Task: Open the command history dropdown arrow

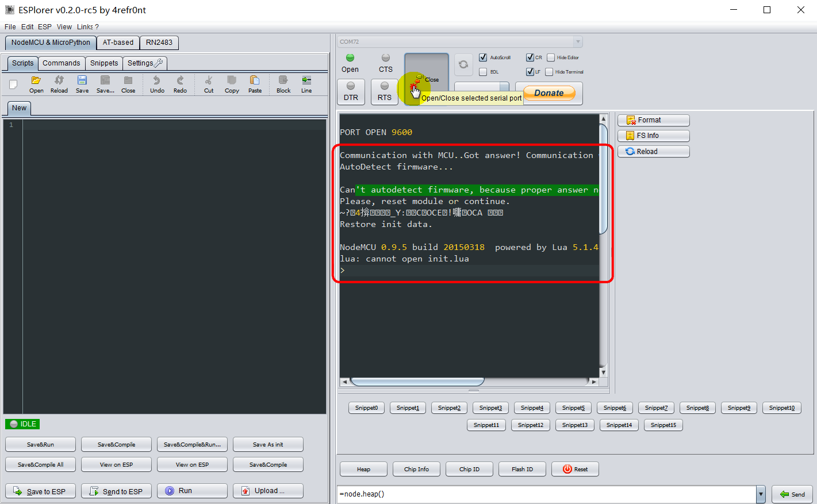Action: 761,494
